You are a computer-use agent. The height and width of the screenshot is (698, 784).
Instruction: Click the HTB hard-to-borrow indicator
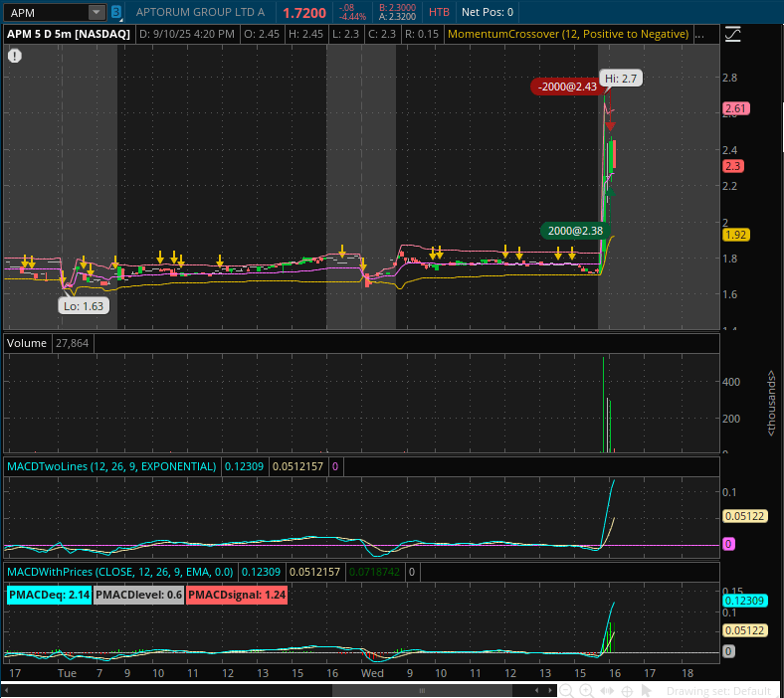(x=439, y=13)
